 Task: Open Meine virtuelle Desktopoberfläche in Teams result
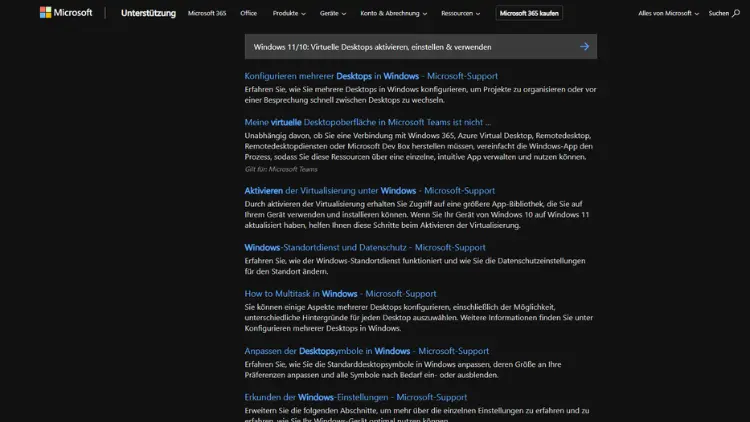367,122
